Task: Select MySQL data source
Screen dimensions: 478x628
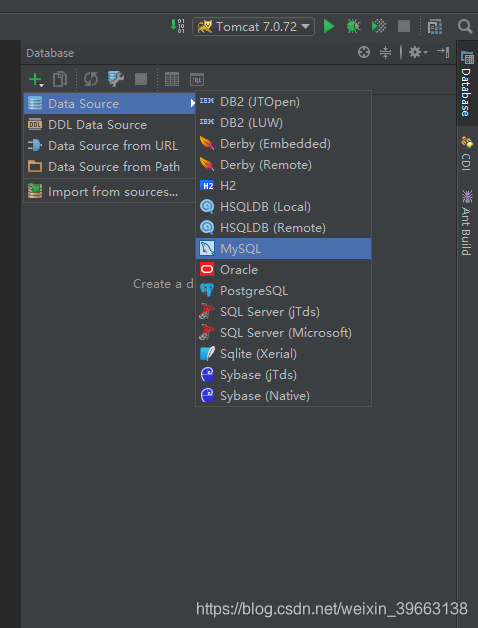Action: pos(283,248)
